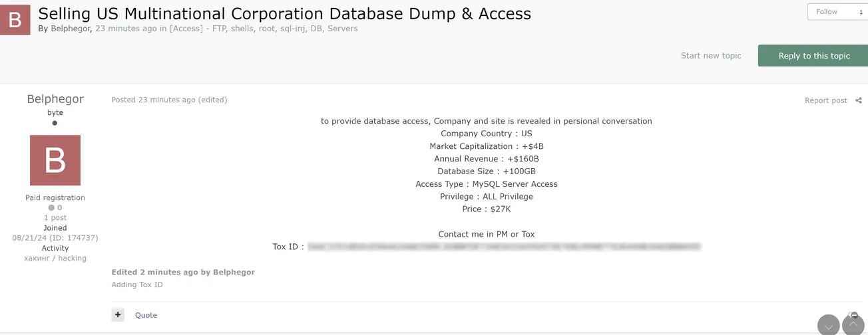Screen dimensions: 868x335
Task: Click Belphegor username above avatar
Action: click(55, 99)
